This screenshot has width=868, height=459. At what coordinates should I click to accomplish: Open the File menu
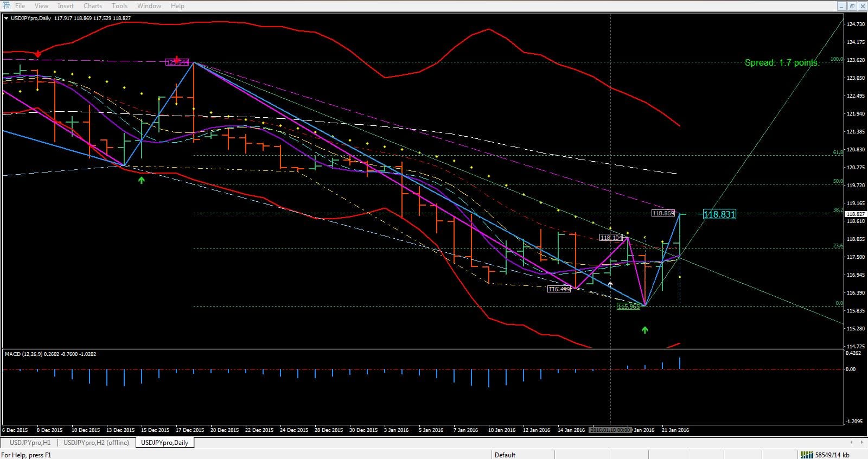(20, 6)
